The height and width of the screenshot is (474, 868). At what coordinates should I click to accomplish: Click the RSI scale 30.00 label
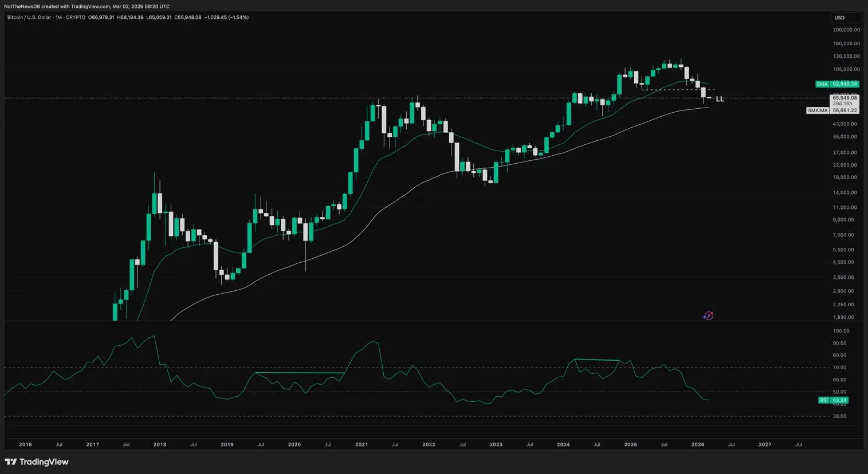840,416
